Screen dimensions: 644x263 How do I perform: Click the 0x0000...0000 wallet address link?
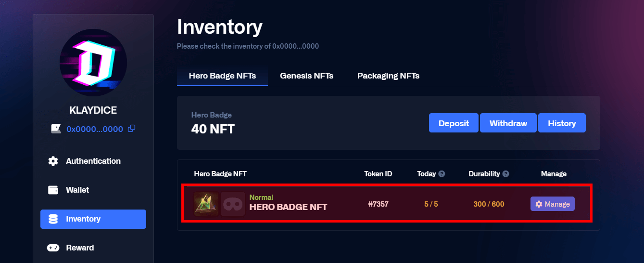(95, 129)
